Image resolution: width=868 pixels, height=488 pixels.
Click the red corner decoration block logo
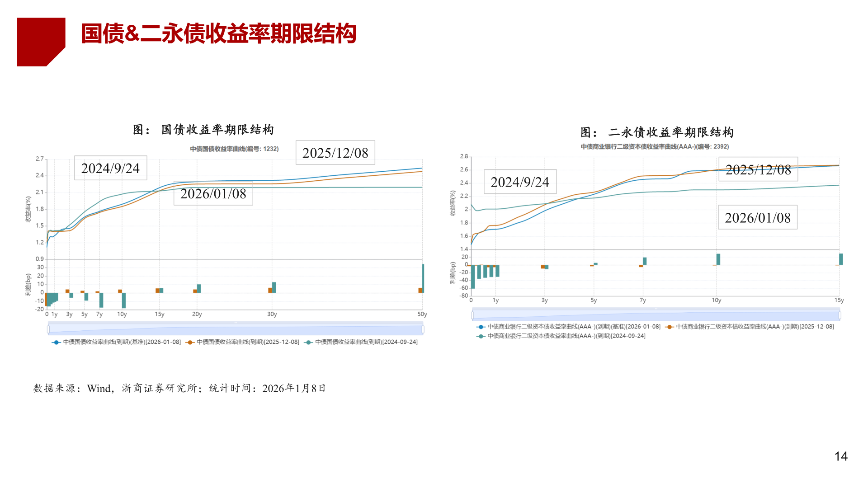coord(41,42)
